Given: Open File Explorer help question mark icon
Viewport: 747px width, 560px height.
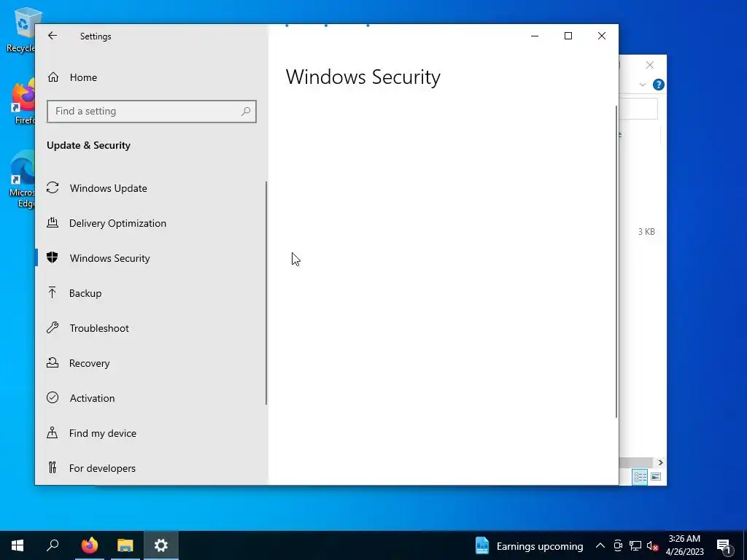Looking at the screenshot, I should tap(659, 85).
